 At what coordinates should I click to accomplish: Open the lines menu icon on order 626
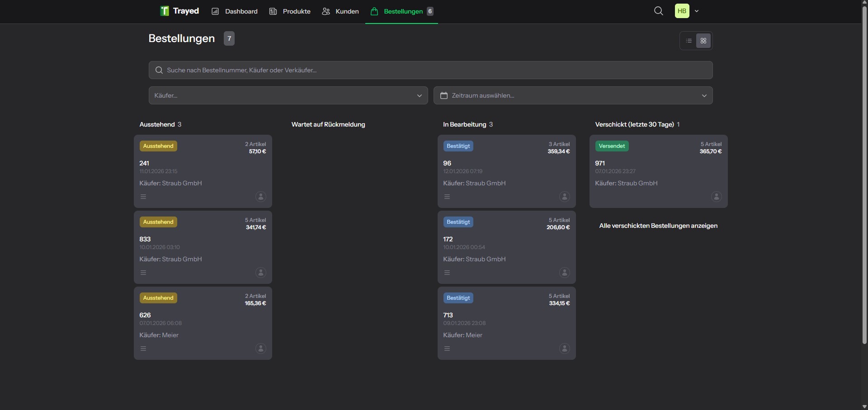click(143, 349)
